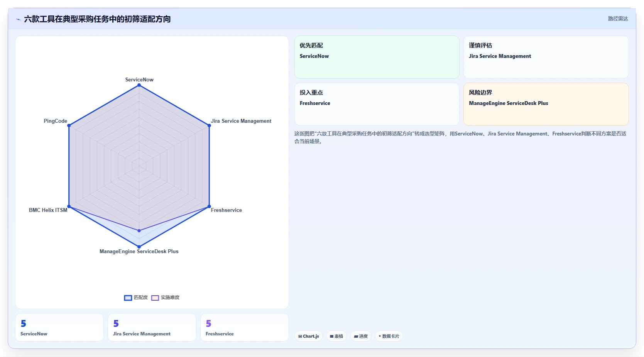Click the 路径雷达 label in header
644x357 pixels.
pyautogui.click(x=618, y=19)
